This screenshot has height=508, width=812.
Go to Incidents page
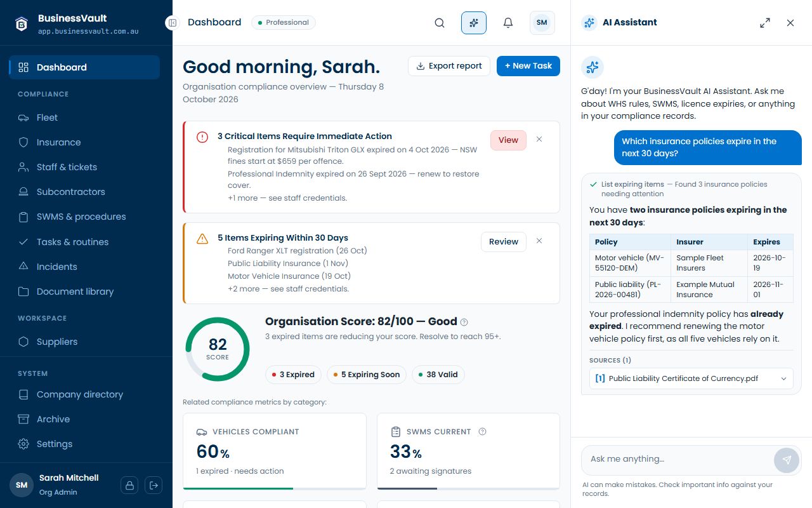click(x=84, y=267)
